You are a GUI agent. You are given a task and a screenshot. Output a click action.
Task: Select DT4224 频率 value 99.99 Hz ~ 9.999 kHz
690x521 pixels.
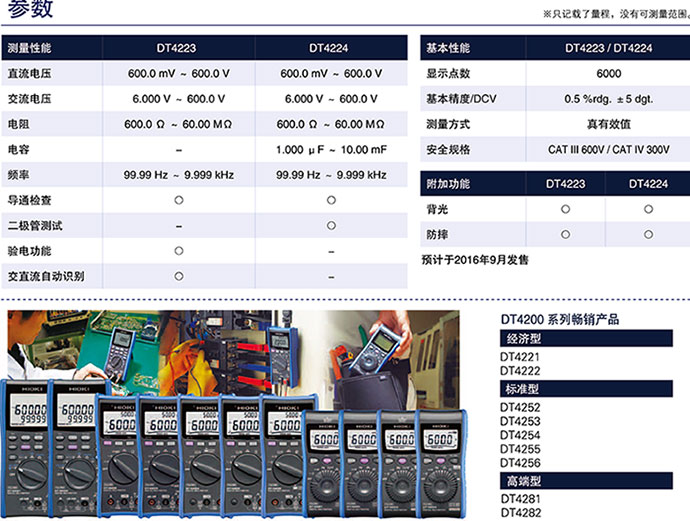click(x=331, y=175)
